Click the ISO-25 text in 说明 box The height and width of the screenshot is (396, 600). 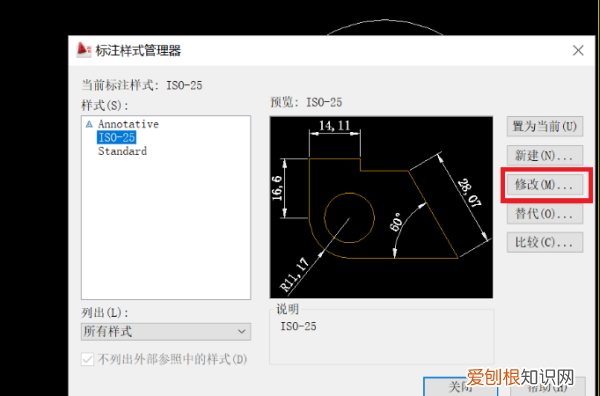(x=298, y=326)
